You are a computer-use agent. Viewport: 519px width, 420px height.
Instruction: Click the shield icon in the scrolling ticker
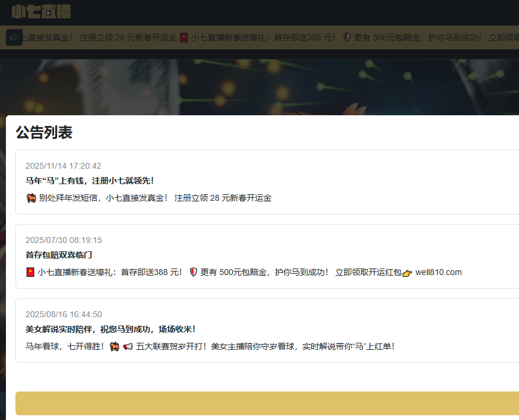[x=347, y=37]
